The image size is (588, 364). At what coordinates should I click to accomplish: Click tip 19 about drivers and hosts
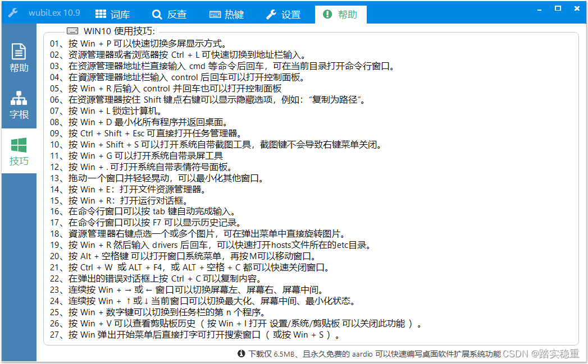tap(211, 245)
